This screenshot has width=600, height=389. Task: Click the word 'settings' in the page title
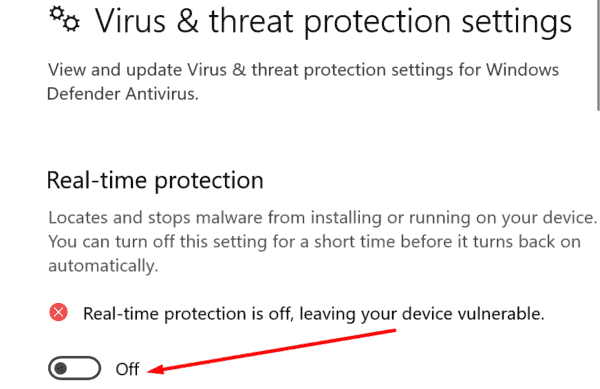click(x=517, y=22)
